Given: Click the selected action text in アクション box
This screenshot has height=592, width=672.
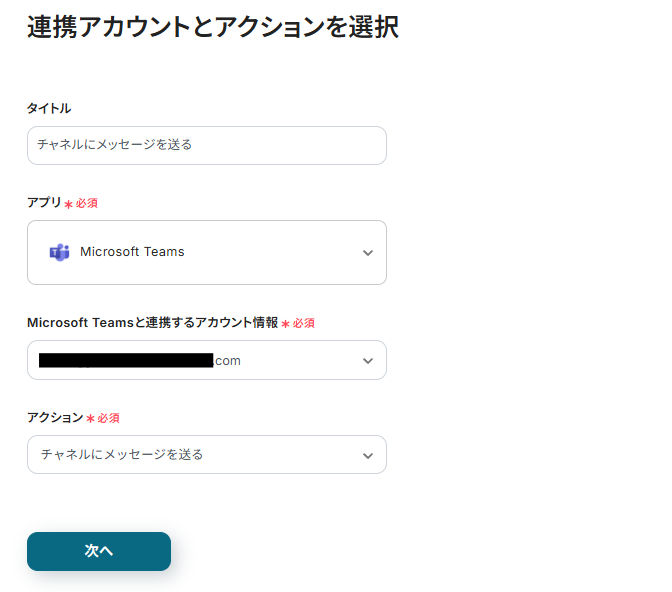Looking at the screenshot, I should click(122, 455).
